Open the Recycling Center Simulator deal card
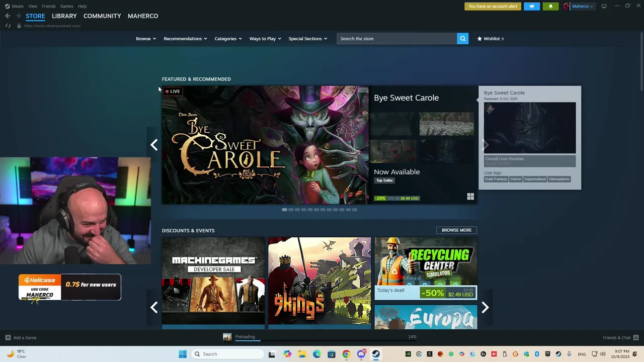 point(426,268)
